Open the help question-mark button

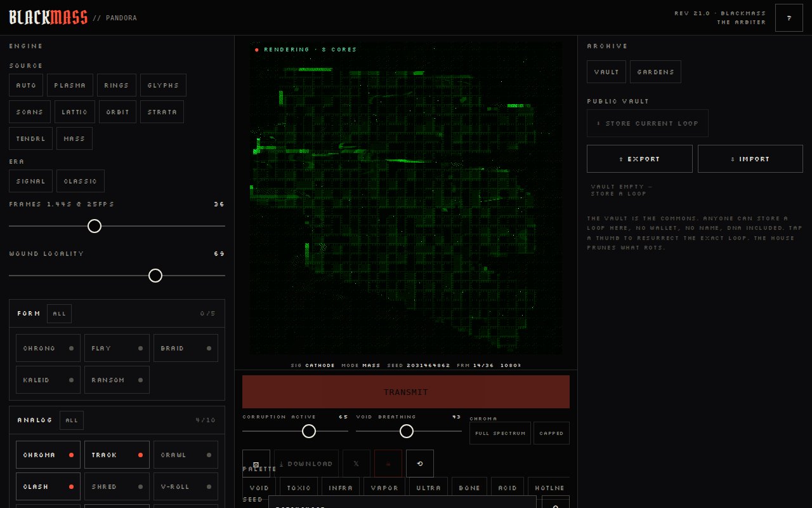coord(789,18)
